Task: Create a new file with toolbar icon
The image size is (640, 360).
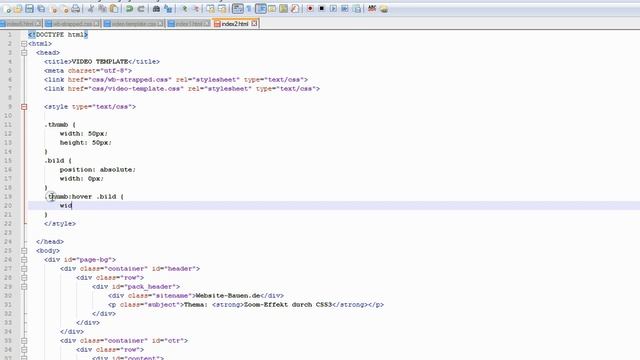Action: [8, 9]
